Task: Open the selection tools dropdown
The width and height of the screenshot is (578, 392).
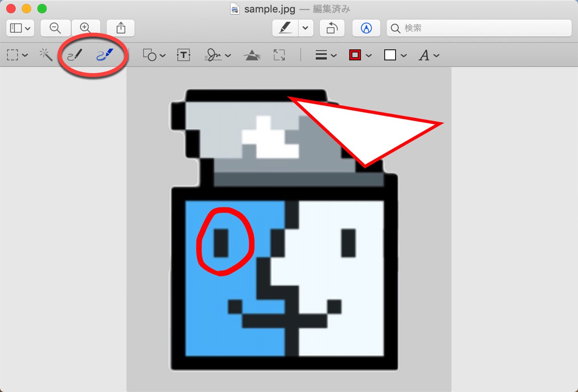Action: tap(18, 55)
